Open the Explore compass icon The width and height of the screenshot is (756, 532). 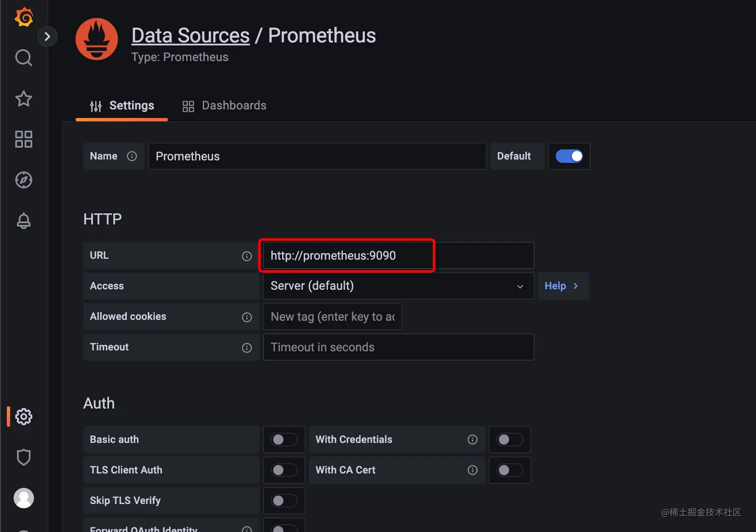pos(23,180)
